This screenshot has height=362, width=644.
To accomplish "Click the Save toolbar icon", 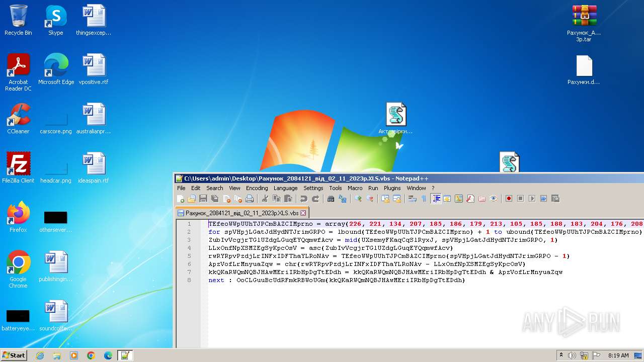I will click(203, 199).
